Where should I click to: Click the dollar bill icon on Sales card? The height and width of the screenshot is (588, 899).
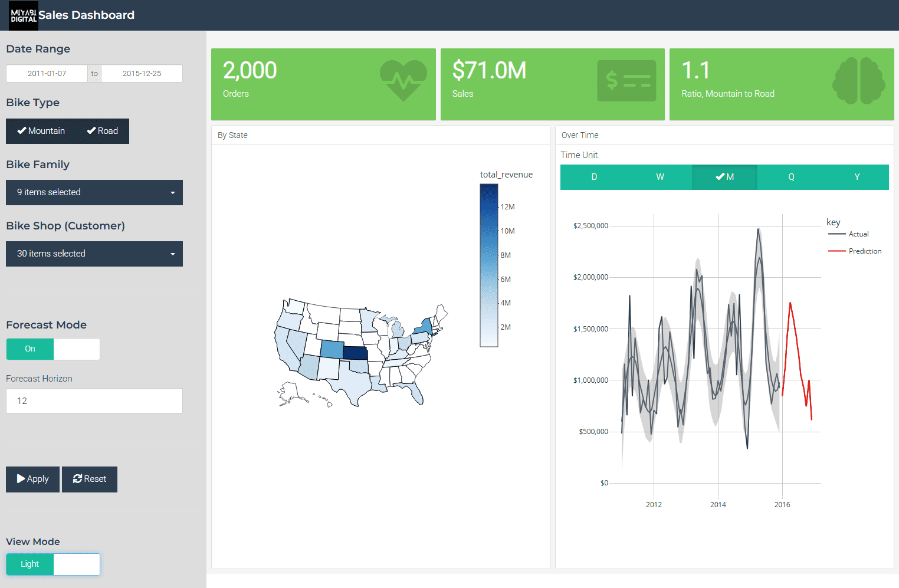[626, 81]
